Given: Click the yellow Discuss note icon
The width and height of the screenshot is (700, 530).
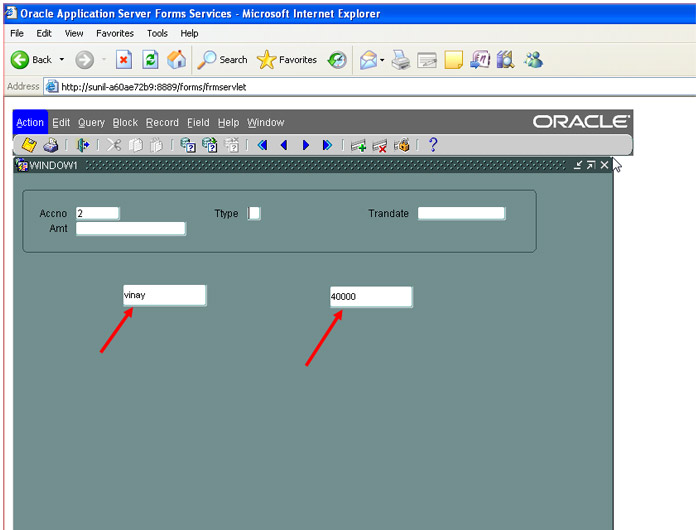Looking at the screenshot, I should [454, 60].
